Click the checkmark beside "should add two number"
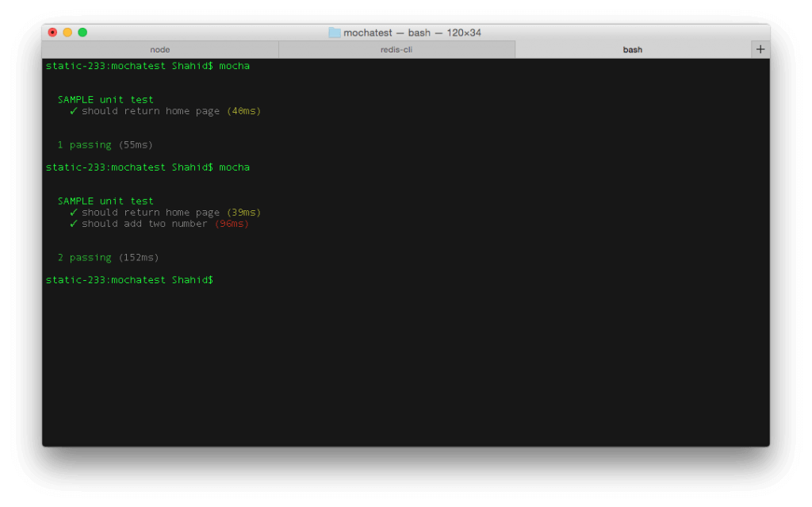 73,223
